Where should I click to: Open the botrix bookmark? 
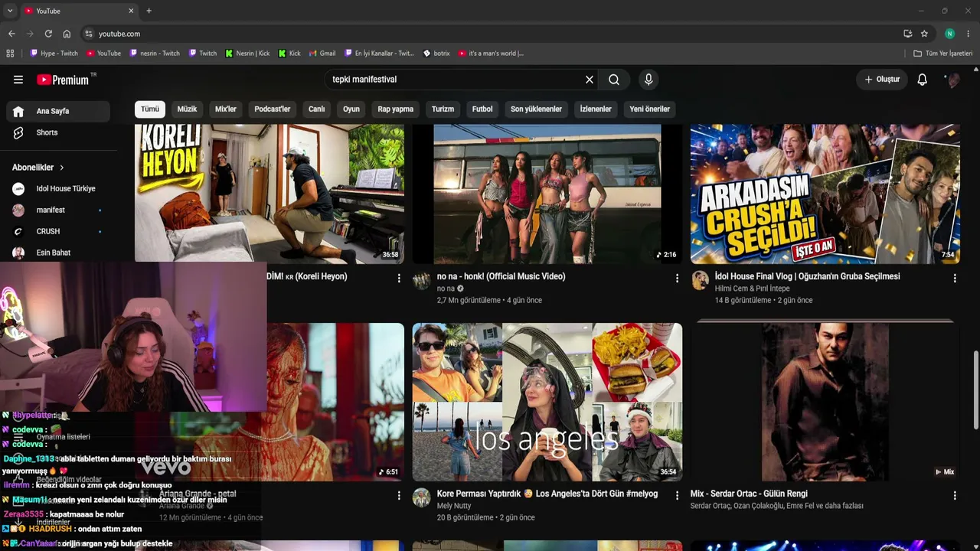[436, 54]
